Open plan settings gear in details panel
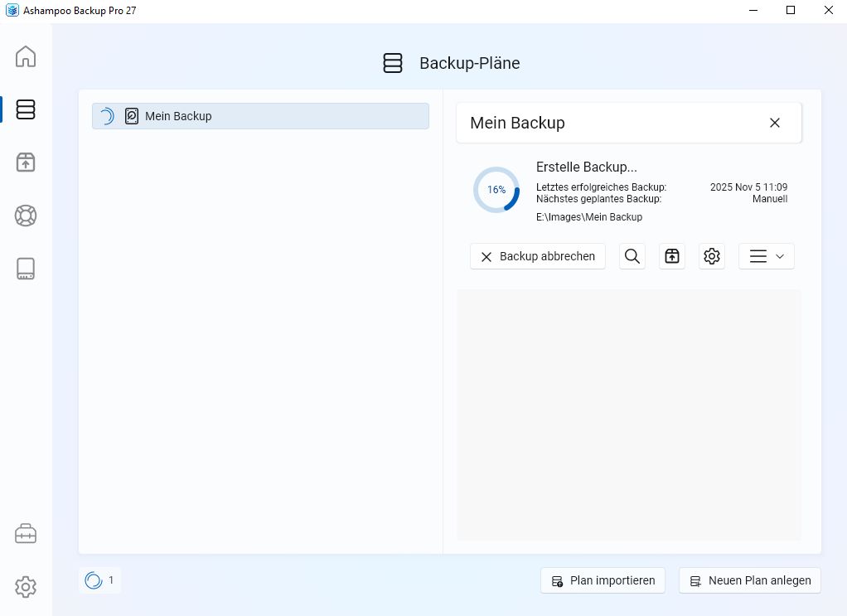Image resolution: width=847 pixels, height=616 pixels. 712,256
